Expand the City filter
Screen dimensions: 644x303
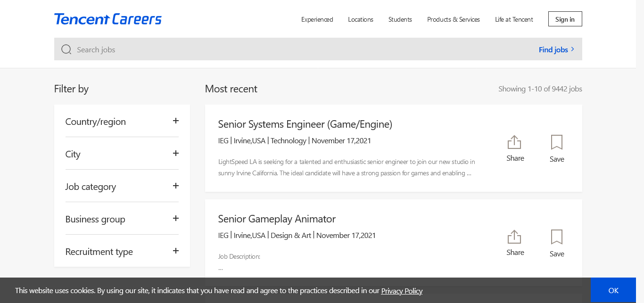click(x=175, y=154)
